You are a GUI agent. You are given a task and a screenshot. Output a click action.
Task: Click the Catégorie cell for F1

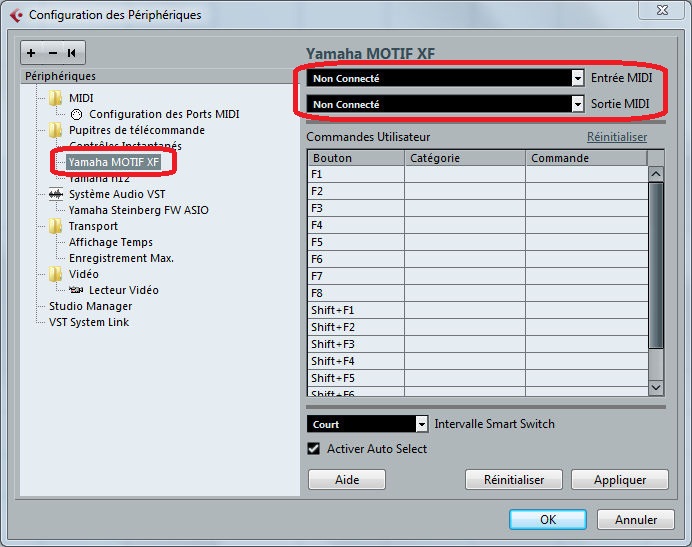464,174
